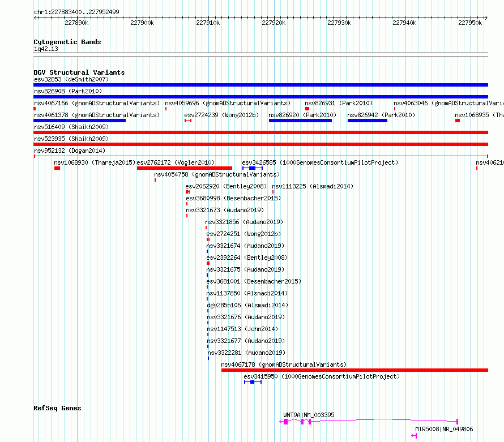Click the nsv1068930 (Thareja2015) red marker
This screenshot has height=442, width=504.
tap(57, 168)
